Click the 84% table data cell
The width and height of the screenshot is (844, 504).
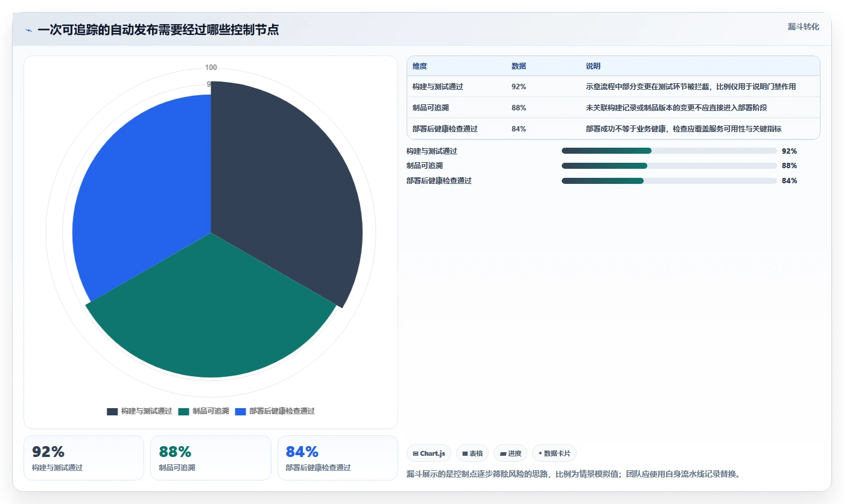pyautogui.click(x=519, y=129)
